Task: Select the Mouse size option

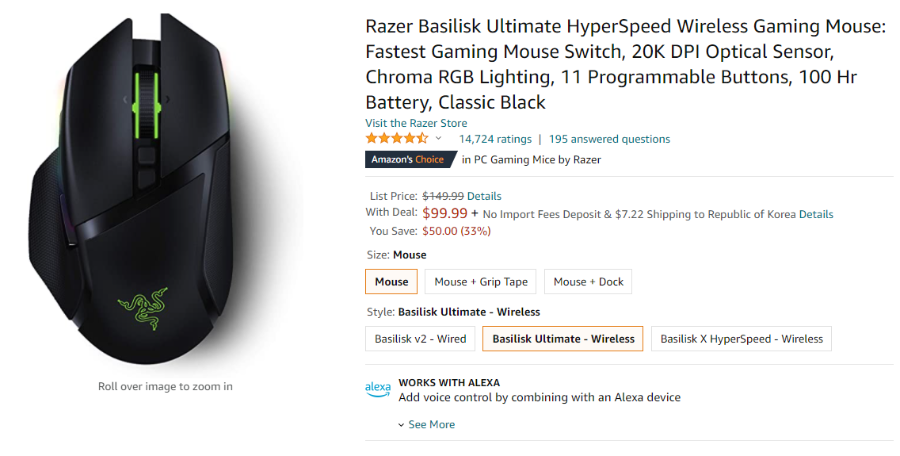Action: 391,281
